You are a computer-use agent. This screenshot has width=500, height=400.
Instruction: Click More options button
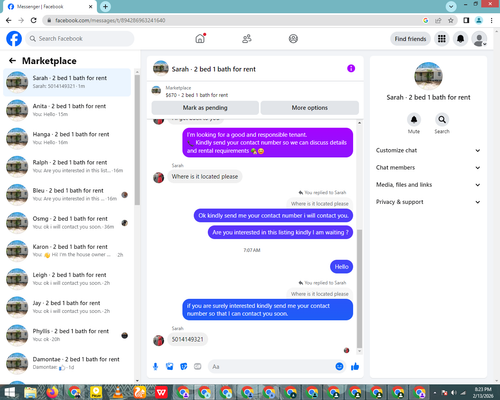click(x=310, y=108)
